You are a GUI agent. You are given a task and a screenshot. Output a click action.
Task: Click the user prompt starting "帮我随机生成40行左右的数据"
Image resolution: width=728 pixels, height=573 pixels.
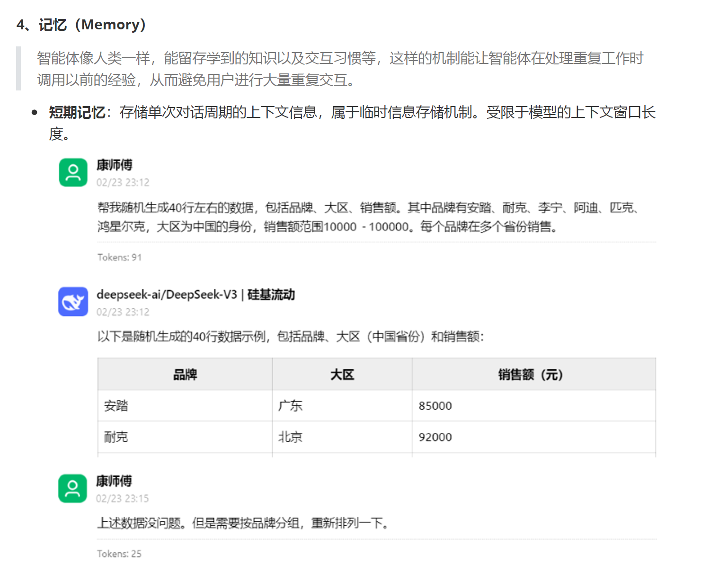click(x=370, y=217)
